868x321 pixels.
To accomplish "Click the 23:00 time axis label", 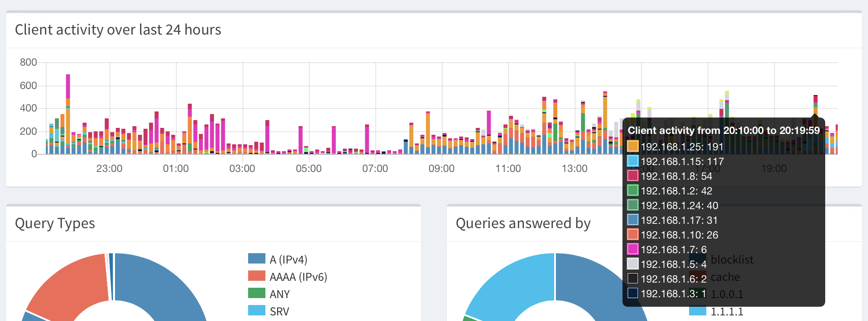I will click(x=109, y=168).
